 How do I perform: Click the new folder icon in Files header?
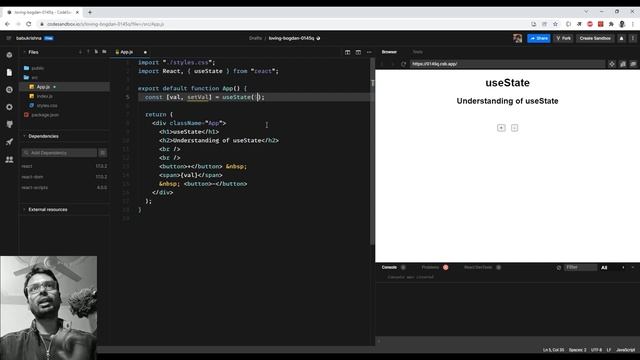pyautogui.click(x=104, y=52)
